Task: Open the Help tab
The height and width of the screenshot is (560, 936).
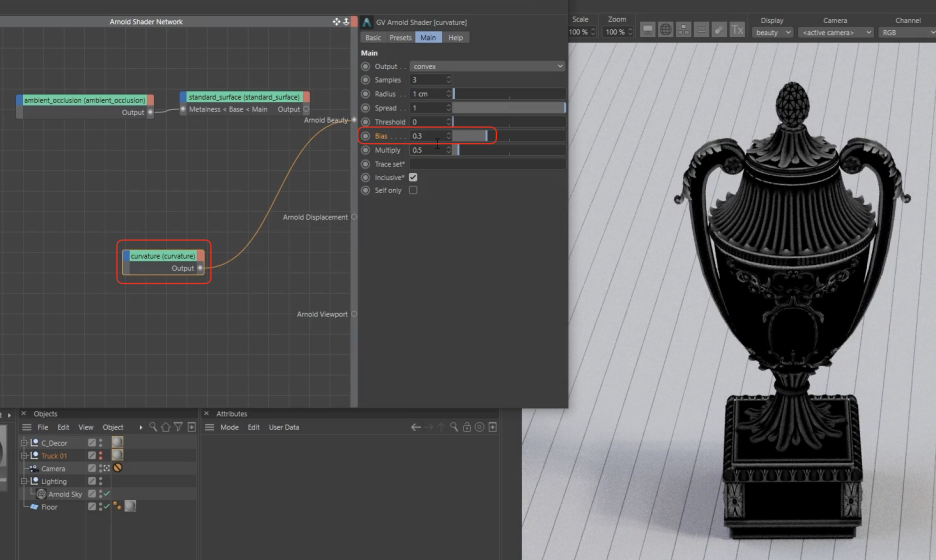Action: coord(455,38)
